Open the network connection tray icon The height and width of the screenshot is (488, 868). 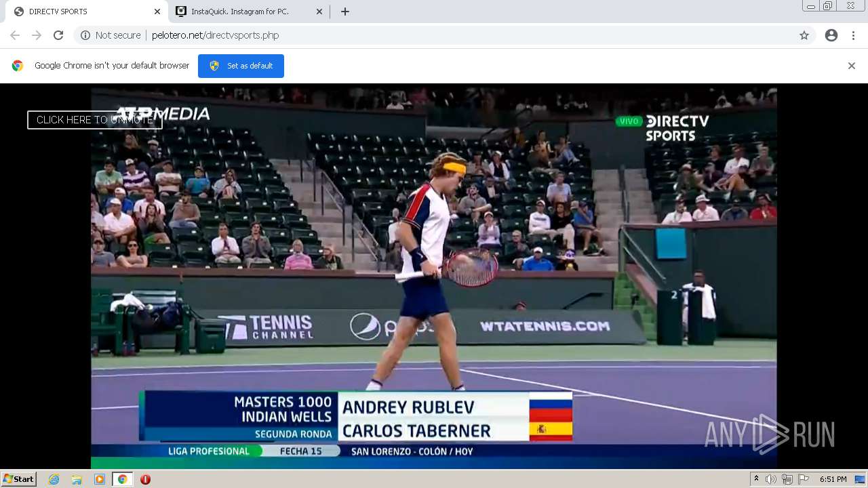tap(787, 479)
